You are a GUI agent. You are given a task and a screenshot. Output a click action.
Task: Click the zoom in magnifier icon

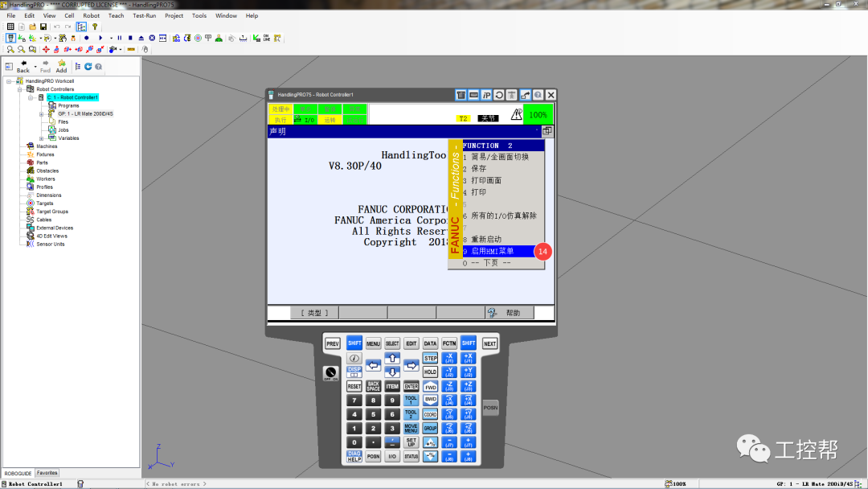[10, 49]
